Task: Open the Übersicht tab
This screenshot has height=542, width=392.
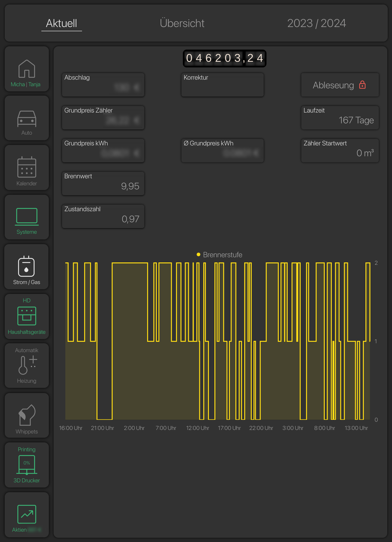Action: tap(182, 23)
